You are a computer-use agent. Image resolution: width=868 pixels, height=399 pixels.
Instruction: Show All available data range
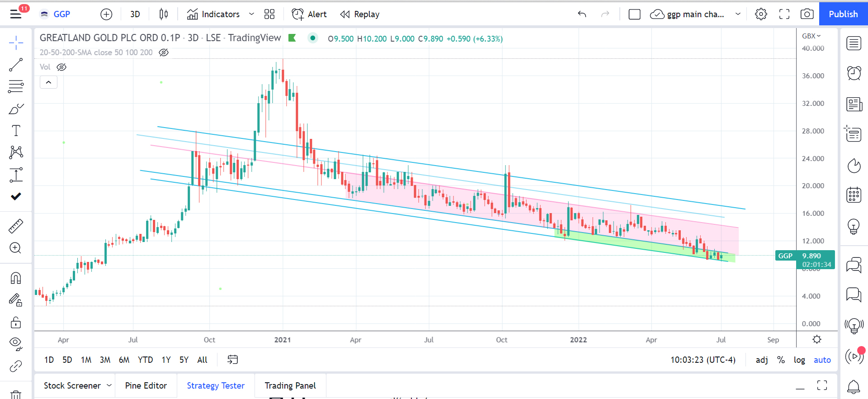pyautogui.click(x=202, y=360)
